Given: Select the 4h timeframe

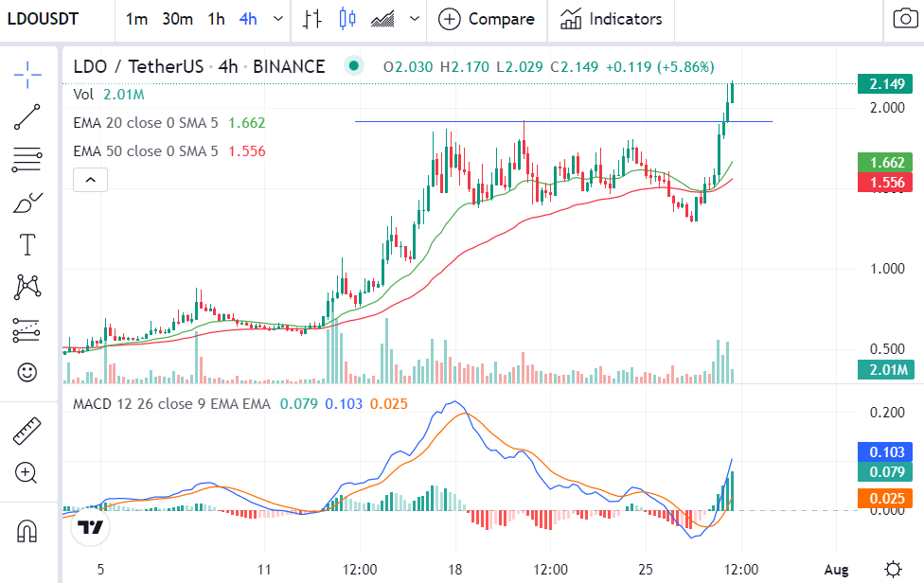Looking at the screenshot, I should [248, 19].
